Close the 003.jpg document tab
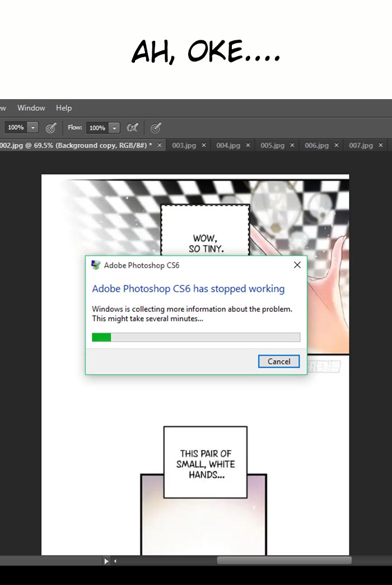This screenshot has width=392, height=585. point(204,145)
